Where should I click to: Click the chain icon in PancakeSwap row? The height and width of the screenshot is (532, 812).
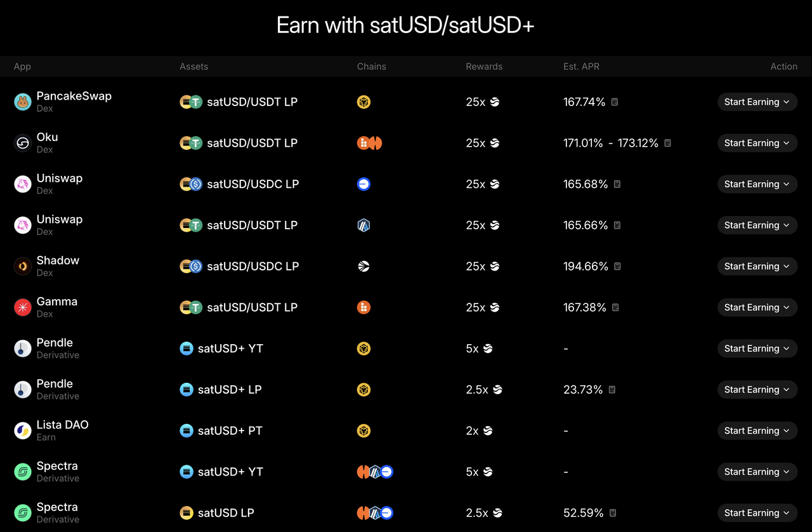[363, 102]
